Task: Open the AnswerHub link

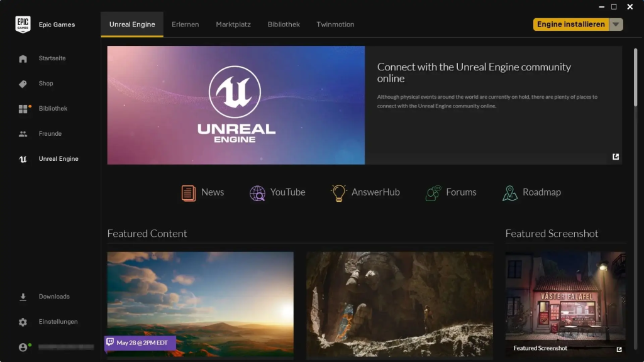Action: (375, 192)
